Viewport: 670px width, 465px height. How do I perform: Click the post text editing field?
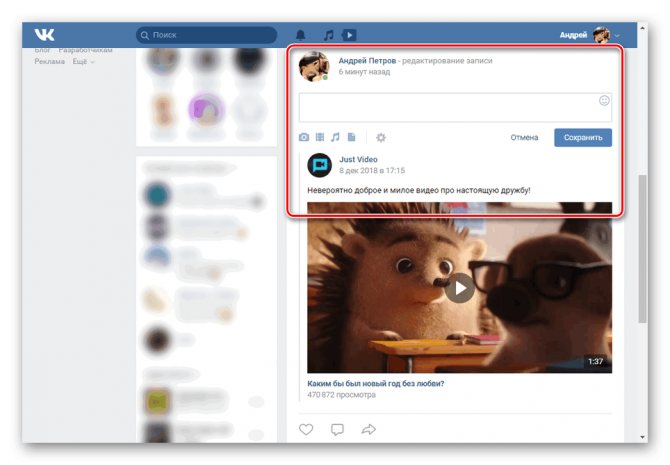tap(455, 107)
